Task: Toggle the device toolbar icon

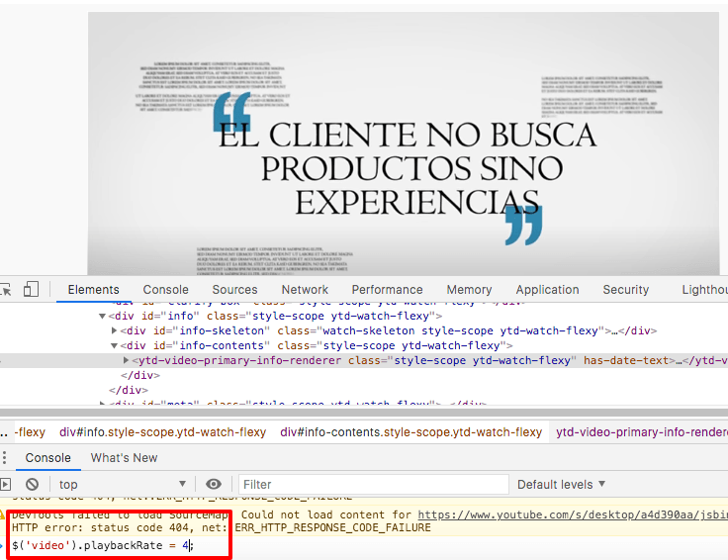Action: click(x=31, y=289)
